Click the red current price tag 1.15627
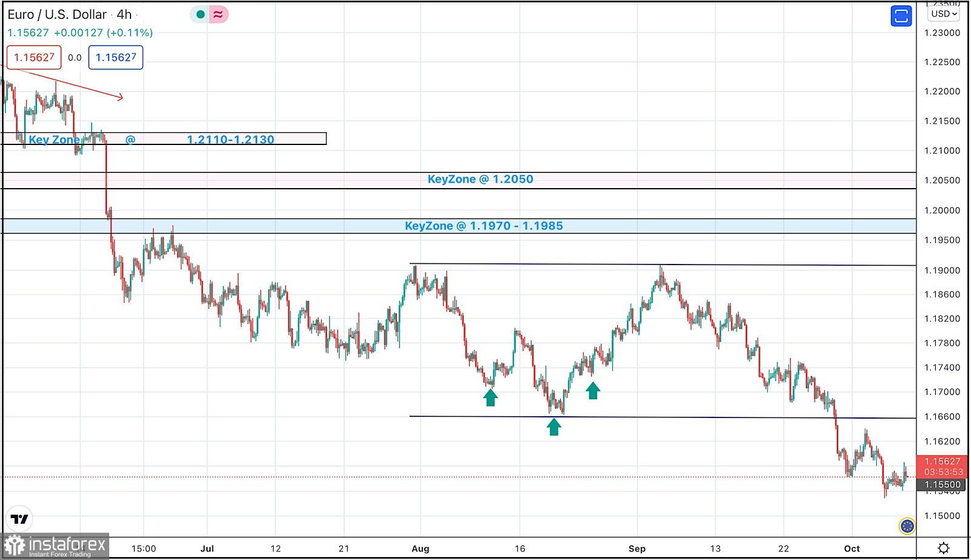Image resolution: width=971 pixels, height=560 pixels. (x=942, y=466)
